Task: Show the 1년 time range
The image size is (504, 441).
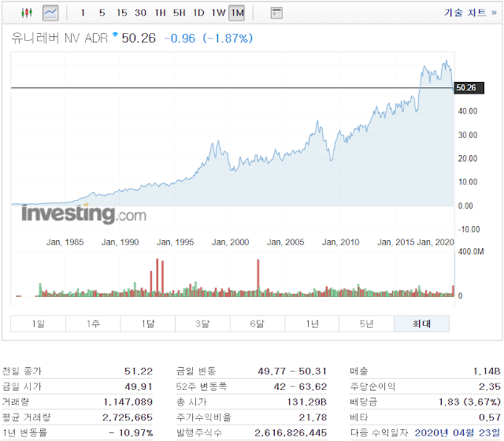Action: (x=312, y=324)
